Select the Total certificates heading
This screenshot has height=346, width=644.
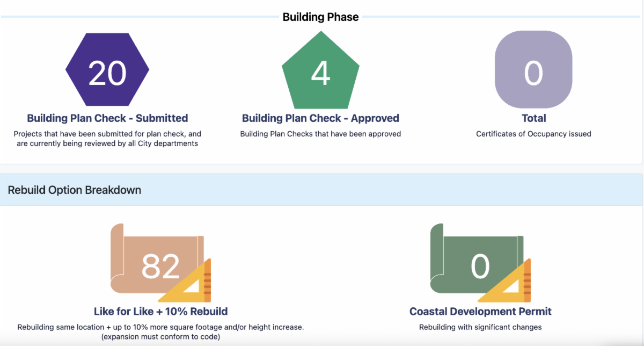pos(533,118)
